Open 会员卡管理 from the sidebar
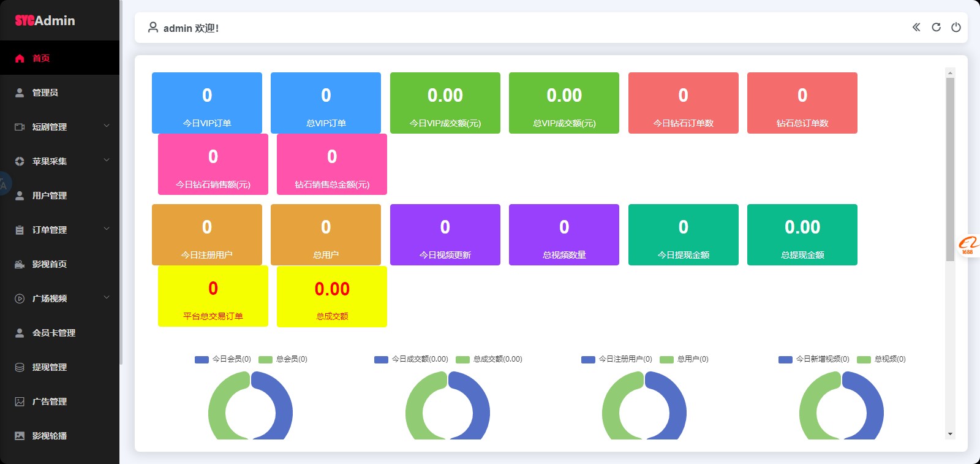Viewport: 980px width, 464px height. pos(54,333)
